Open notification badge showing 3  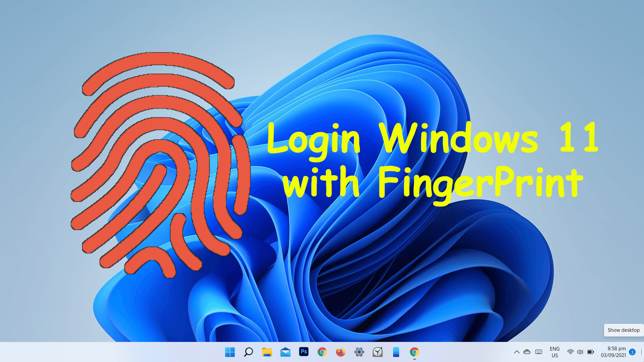[x=632, y=352]
